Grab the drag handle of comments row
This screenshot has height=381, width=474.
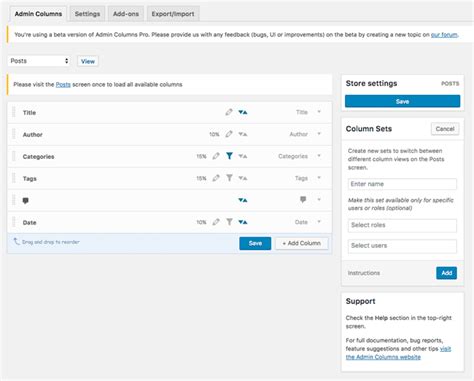pyautogui.click(x=14, y=200)
